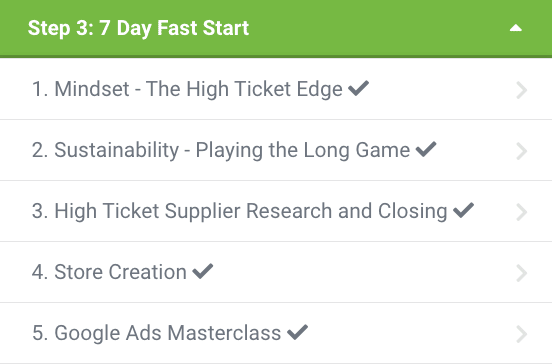Screen dimensions: 552x364
Task: Click the blank space in the Google Ads row
Action: [x=408, y=333]
